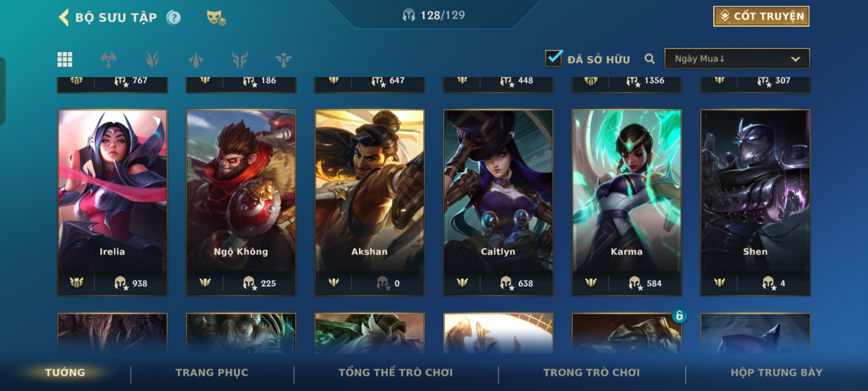Open the Ngày Mua sort dropdown
This screenshot has height=391, width=868.
click(737, 59)
